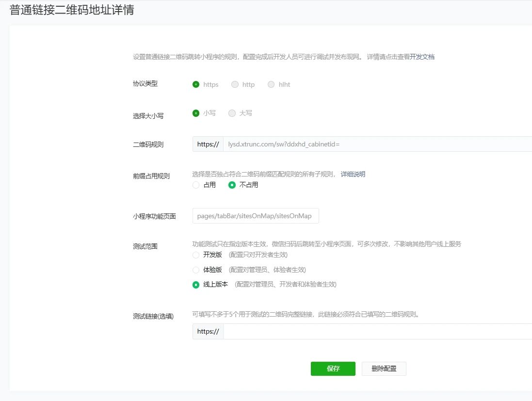Select 体验版 test scope

196,270
